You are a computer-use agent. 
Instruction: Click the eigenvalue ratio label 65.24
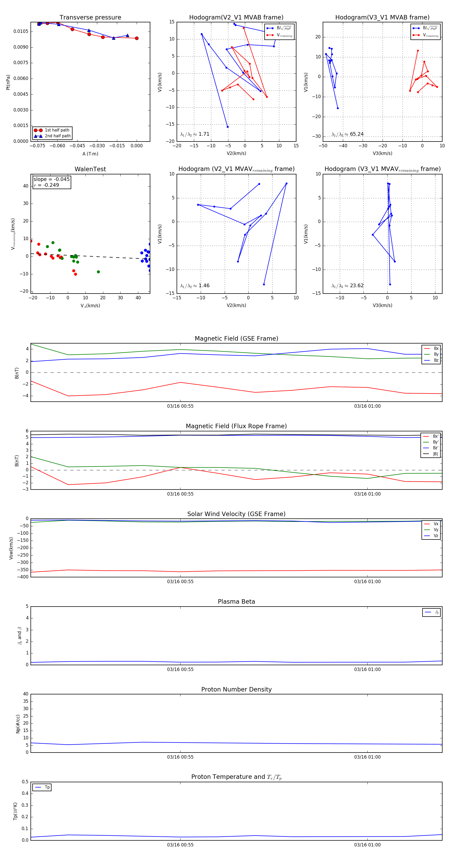click(347, 134)
